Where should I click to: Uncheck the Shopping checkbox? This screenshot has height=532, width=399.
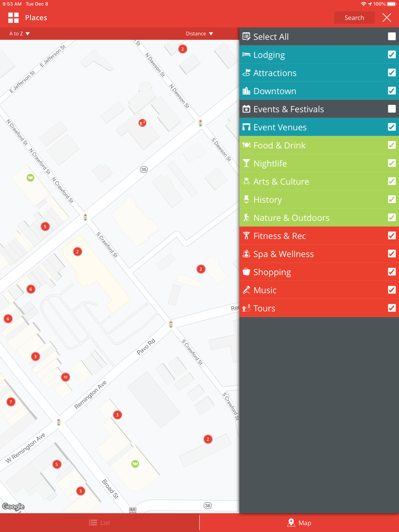pyautogui.click(x=392, y=272)
